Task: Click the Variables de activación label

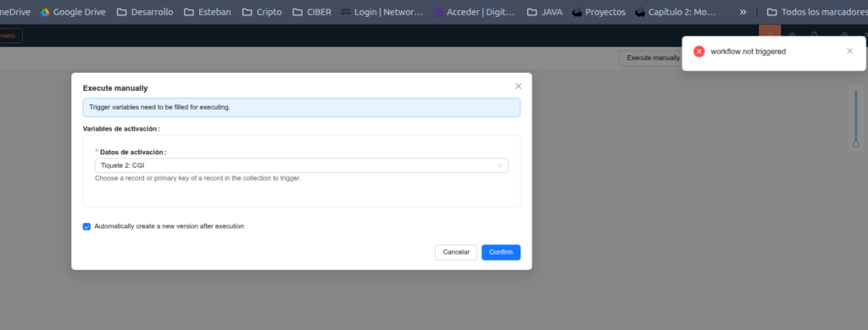Action: 121,128
